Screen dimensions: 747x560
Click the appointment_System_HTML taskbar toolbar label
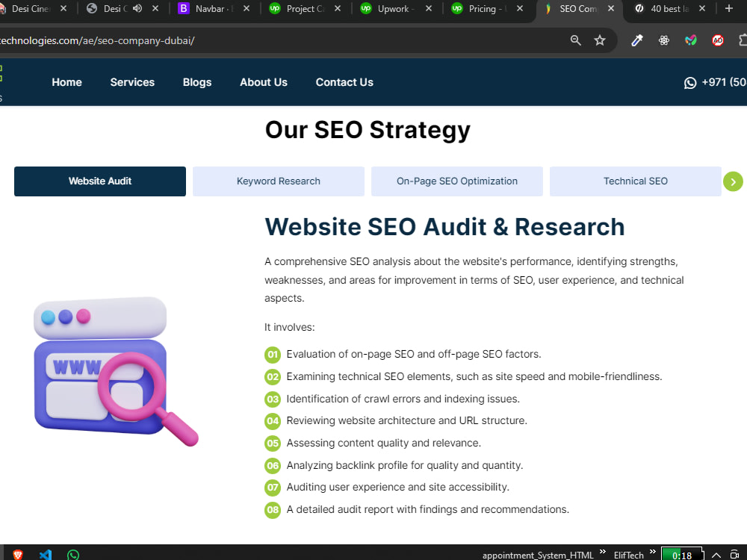[x=538, y=556]
